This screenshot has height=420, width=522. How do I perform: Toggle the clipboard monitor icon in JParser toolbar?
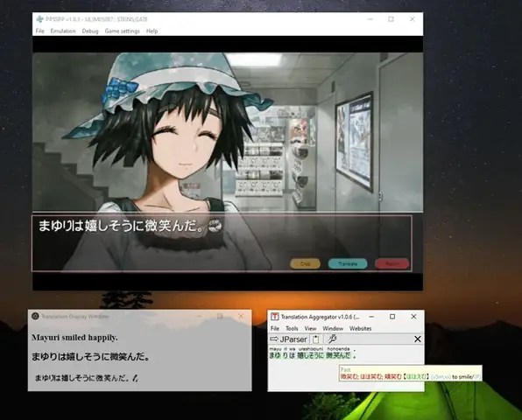[x=315, y=339]
